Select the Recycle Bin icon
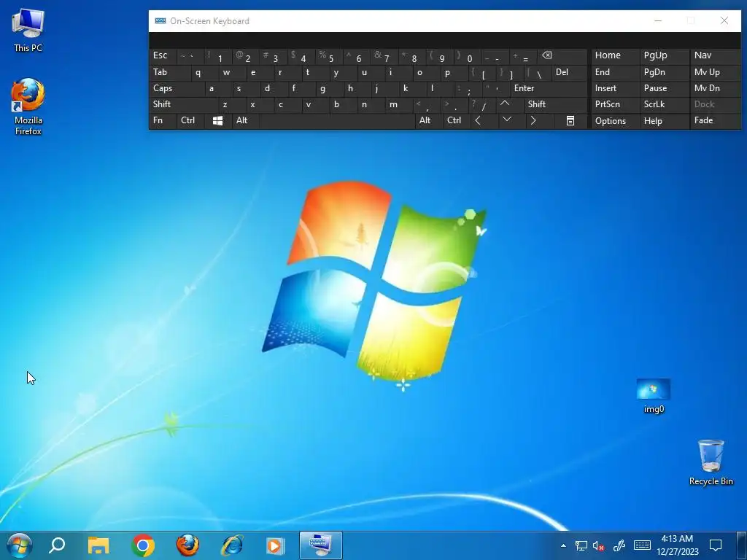747x560 pixels. pos(711,462)
